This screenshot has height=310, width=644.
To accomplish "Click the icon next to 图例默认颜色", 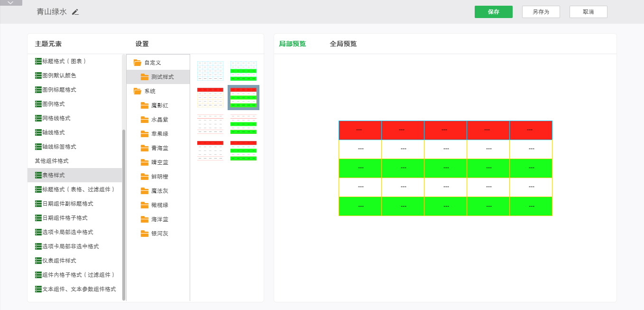I will pyautogui.click(x=38, y=75).
